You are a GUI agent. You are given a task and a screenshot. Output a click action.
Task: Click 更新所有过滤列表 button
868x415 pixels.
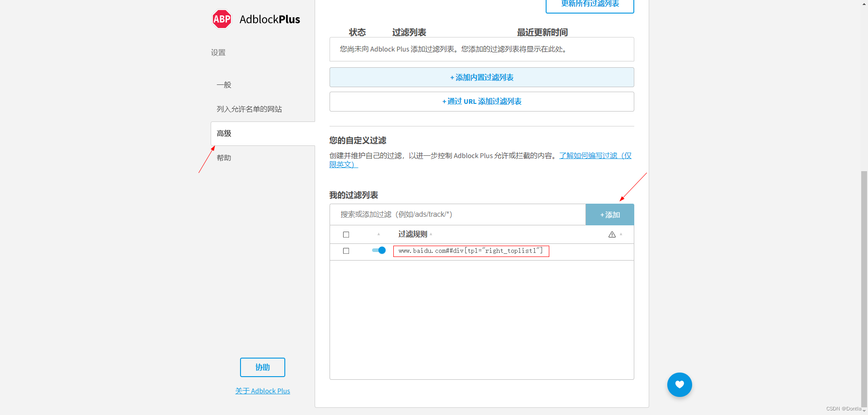pyautogui.click(x=590, y=5)
